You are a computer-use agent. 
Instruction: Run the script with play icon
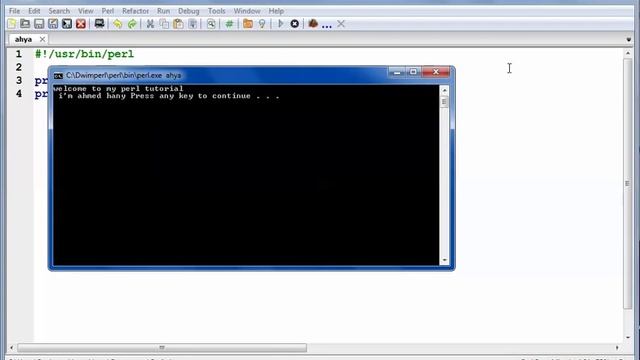click(x=280, y=24)
